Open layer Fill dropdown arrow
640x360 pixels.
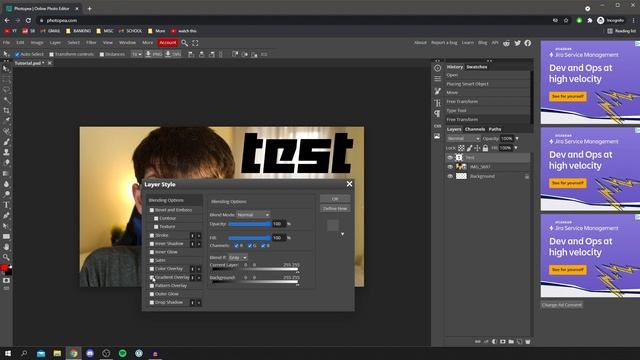[516, 148]
